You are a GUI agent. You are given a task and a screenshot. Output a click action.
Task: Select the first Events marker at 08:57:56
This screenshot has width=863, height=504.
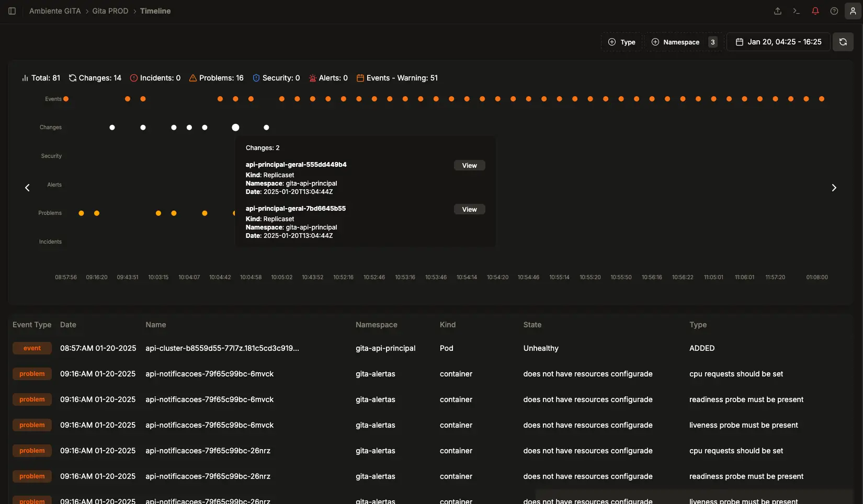(66, 99)
